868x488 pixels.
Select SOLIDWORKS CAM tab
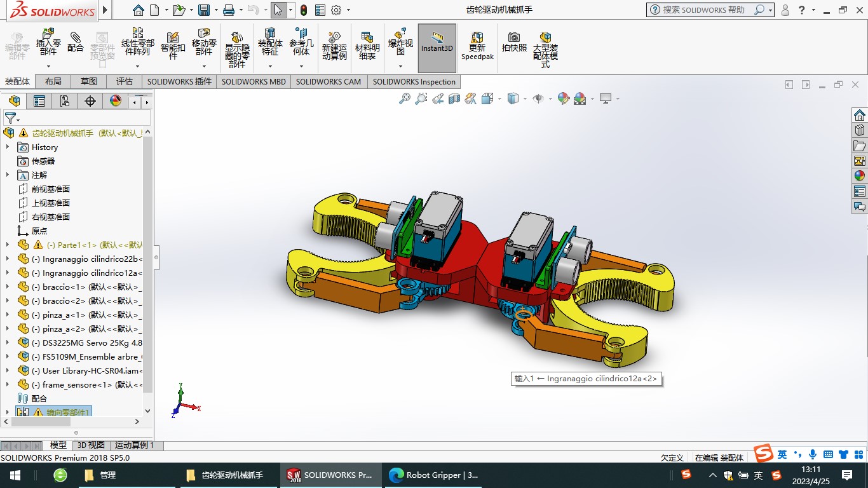[x=328, y=81]
